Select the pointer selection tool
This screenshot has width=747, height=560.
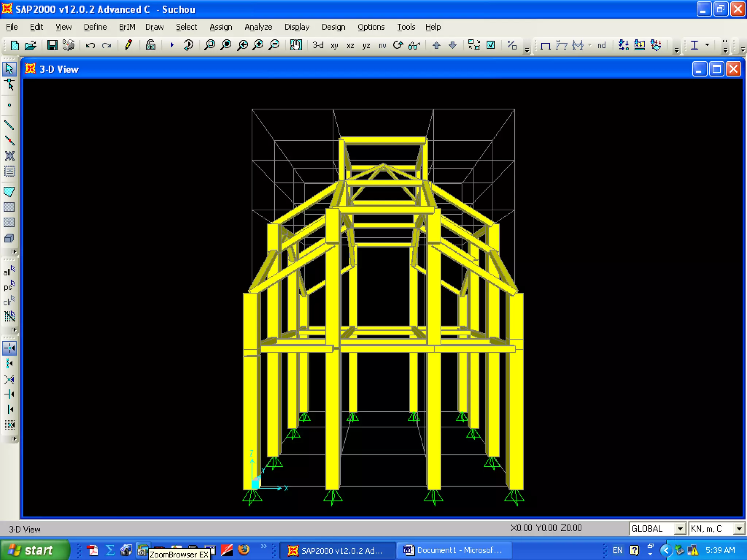(9, 69)
